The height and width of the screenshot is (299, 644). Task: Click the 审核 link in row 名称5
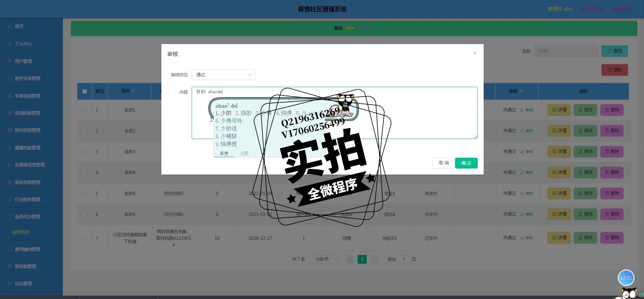click(x=527, y=193)
